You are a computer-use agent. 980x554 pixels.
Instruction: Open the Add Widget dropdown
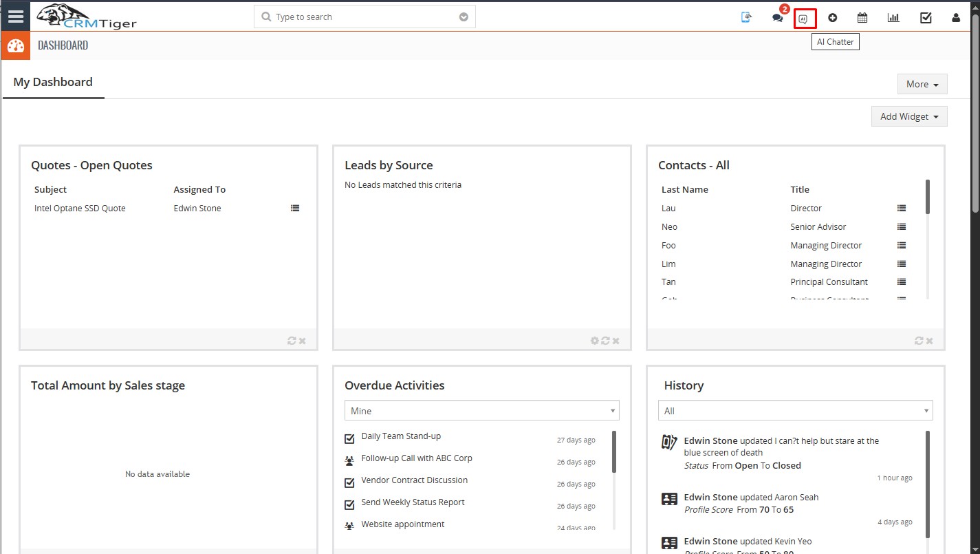909,116
